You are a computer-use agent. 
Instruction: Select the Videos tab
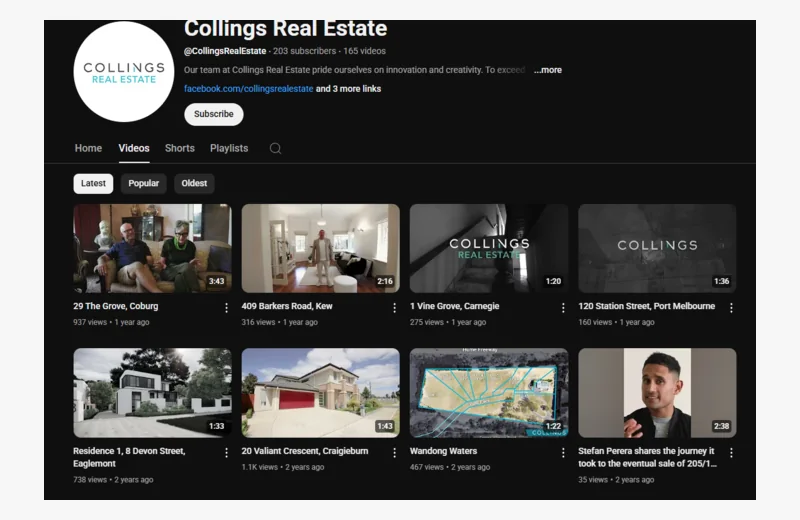click(134, 148)
